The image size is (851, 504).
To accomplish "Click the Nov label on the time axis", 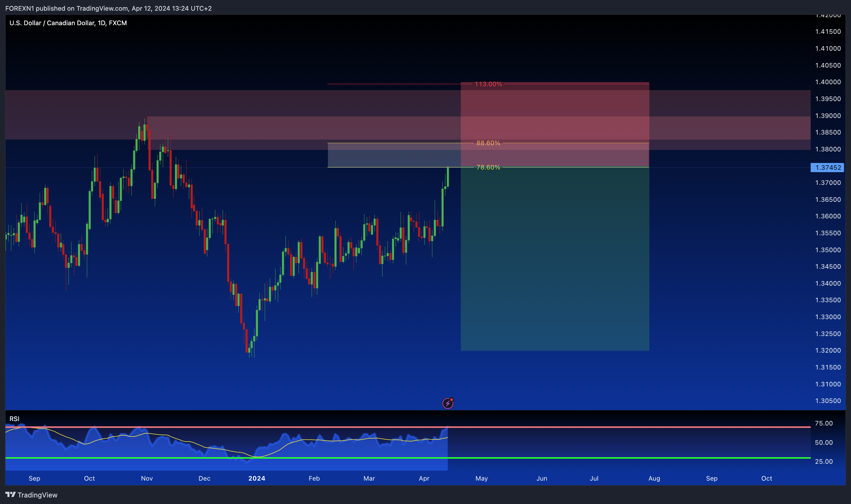I will [x=147, y=478].
